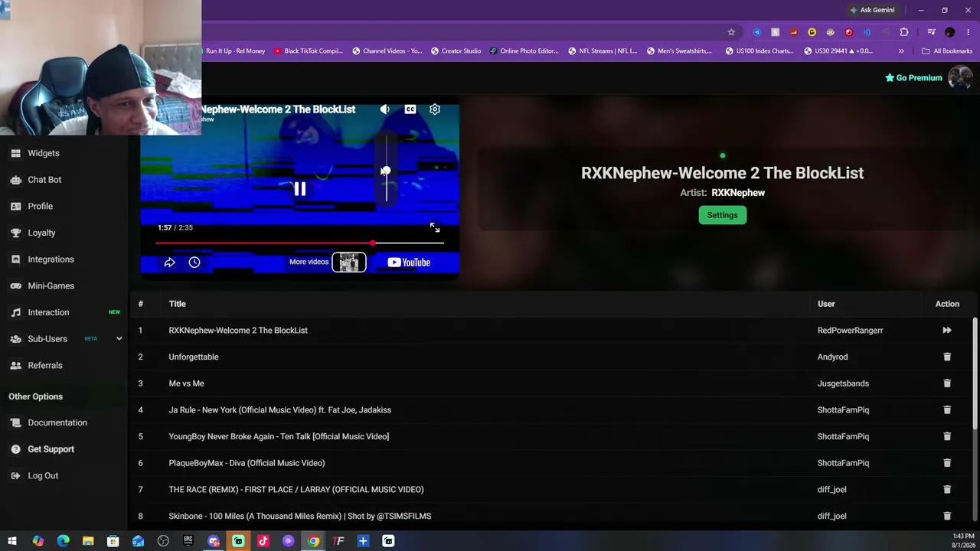The width and height of the screenshot is (980, 551).
Task: Click the green Settings button
Action: (722, 215)
